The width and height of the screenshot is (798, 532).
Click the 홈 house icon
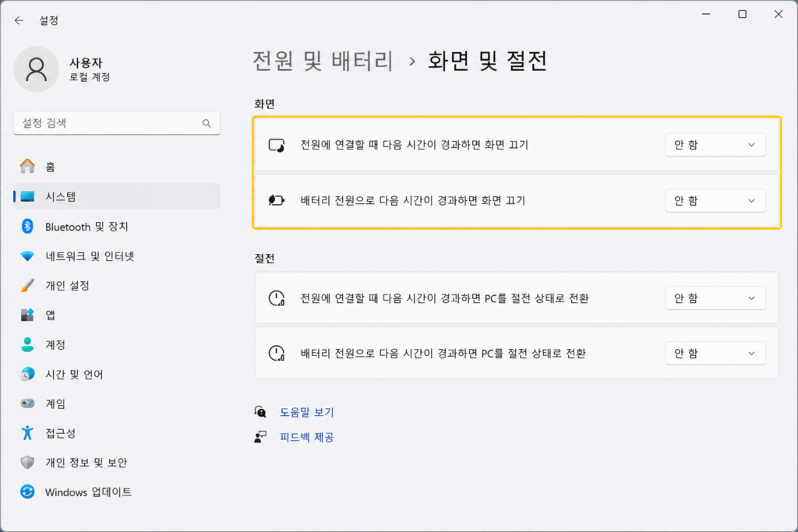(27, 167)
